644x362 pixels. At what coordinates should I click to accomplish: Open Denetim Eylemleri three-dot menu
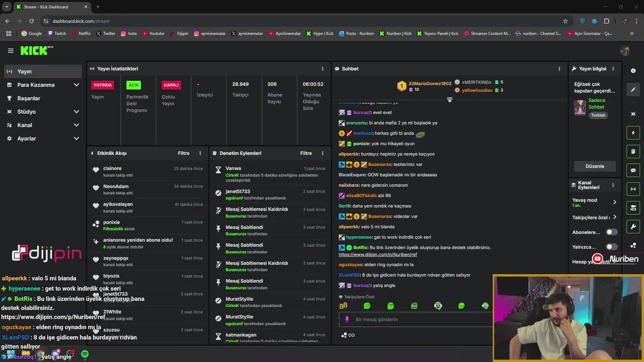[x=323, y=153]
